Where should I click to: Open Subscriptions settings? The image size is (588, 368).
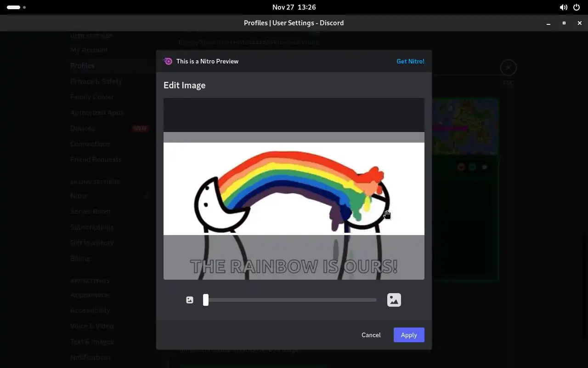coord(92,227)
